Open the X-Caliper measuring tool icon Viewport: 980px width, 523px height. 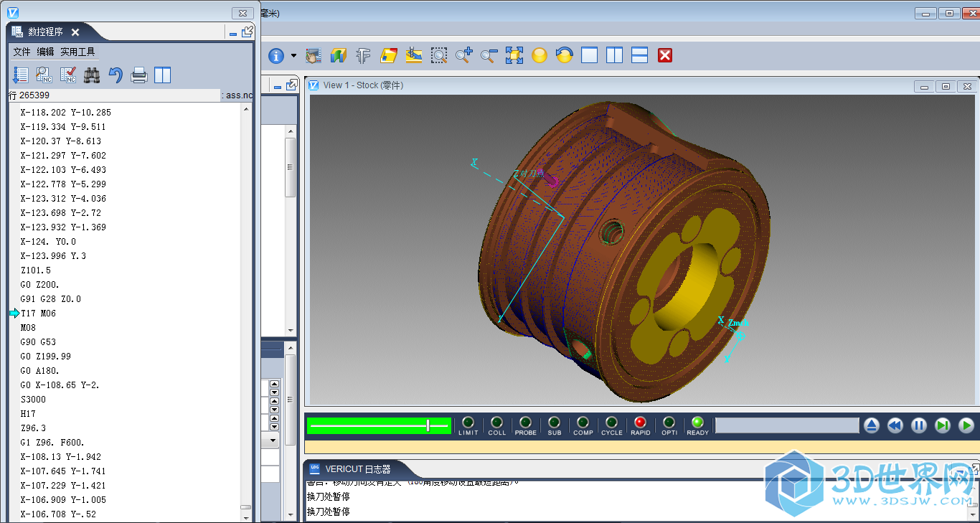click(x=364, y=55)
